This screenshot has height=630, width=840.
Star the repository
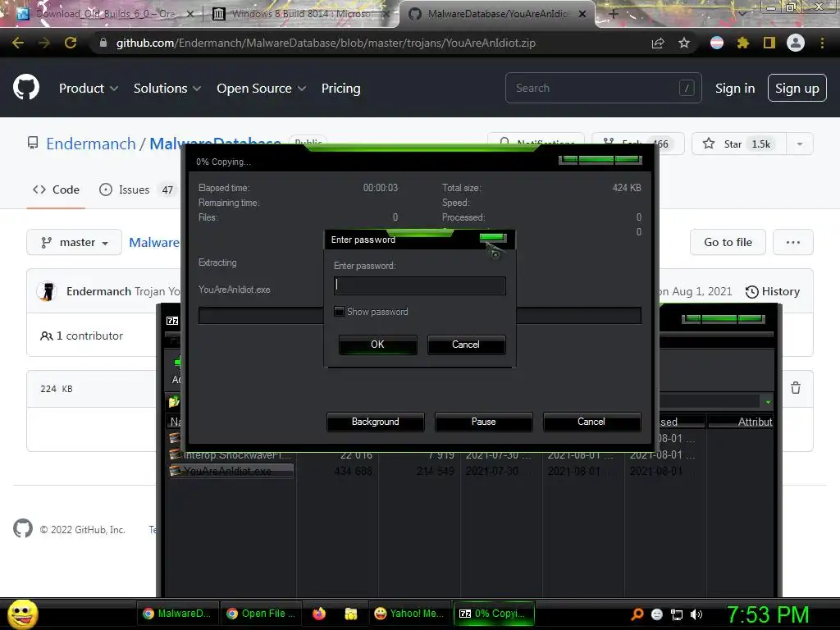point(739,144)
